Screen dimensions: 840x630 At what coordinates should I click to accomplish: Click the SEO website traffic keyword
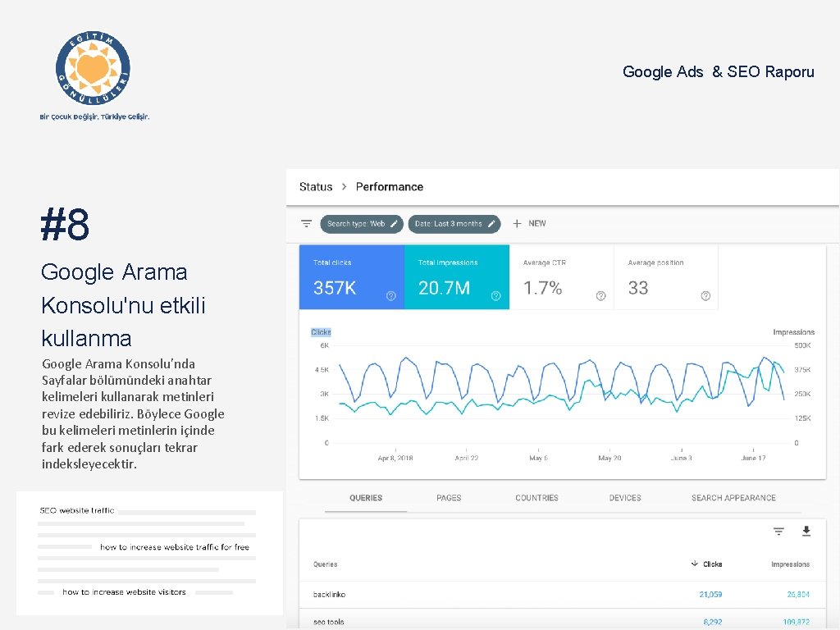point(77,510)
